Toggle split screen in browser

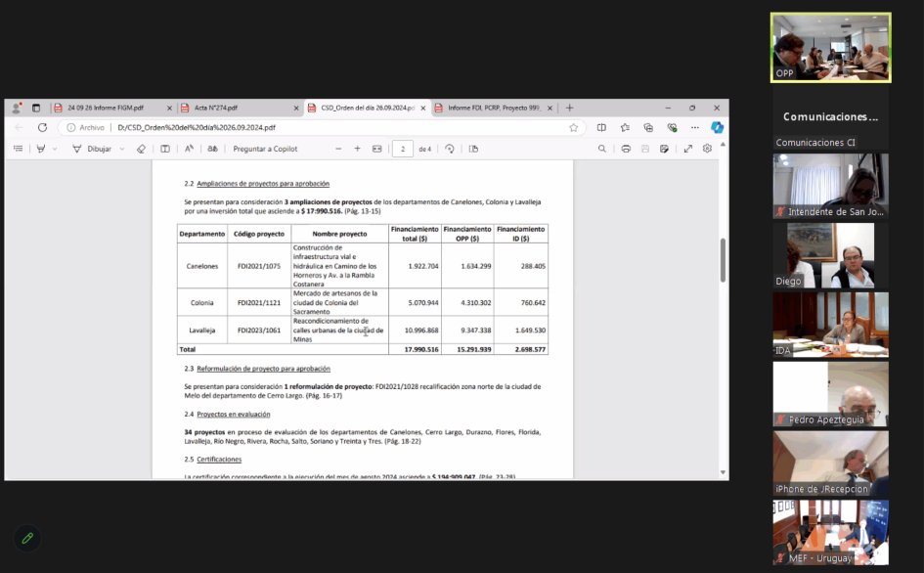(601, 127)
